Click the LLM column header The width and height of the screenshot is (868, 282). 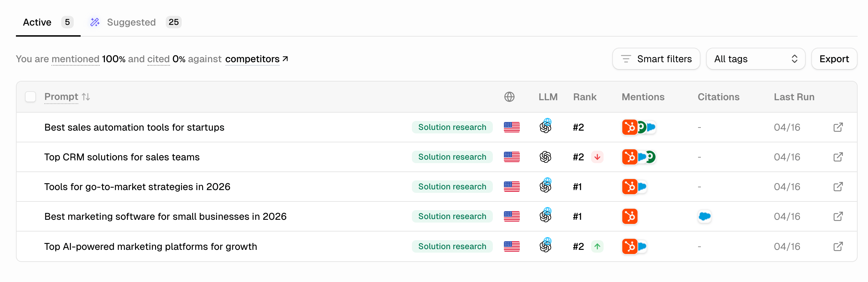(548, 97)
